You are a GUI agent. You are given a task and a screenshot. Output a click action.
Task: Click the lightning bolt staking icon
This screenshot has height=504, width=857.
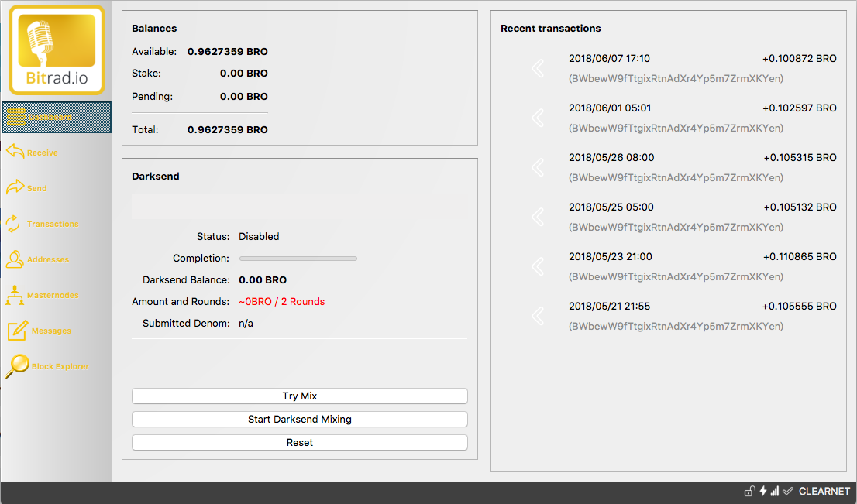762,491
